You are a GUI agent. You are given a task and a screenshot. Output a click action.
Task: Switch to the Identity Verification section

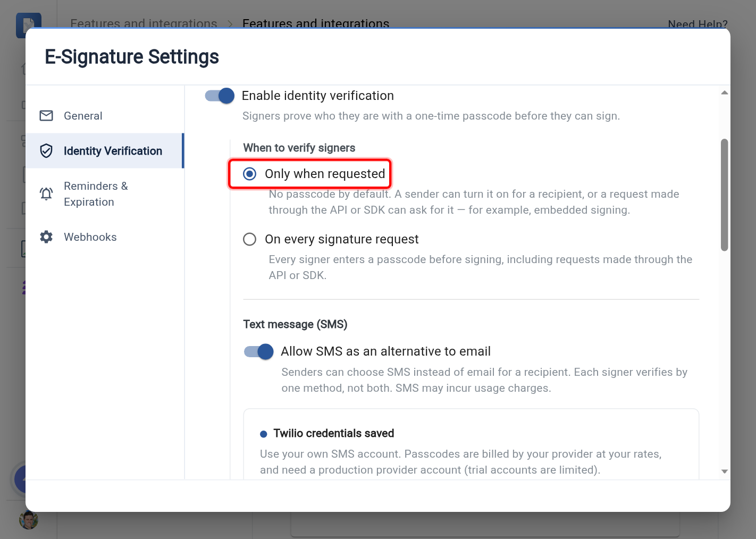click(105, 151)
